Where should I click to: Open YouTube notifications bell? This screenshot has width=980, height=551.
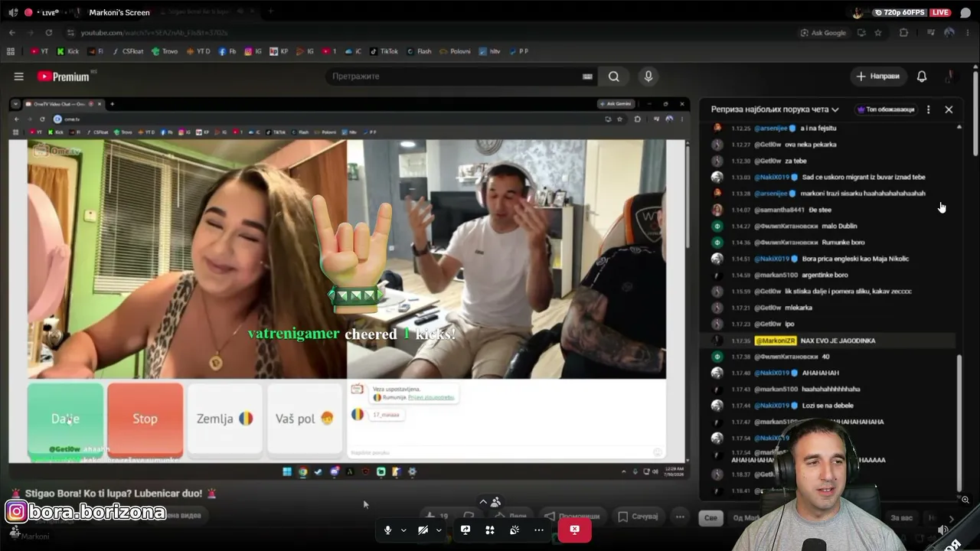(x=922, y=77)
